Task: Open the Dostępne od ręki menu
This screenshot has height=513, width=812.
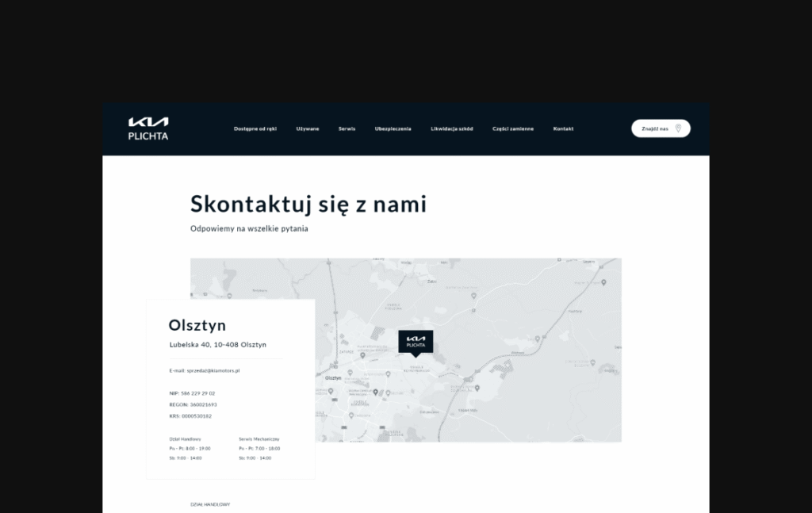Action: coord(255,128)
